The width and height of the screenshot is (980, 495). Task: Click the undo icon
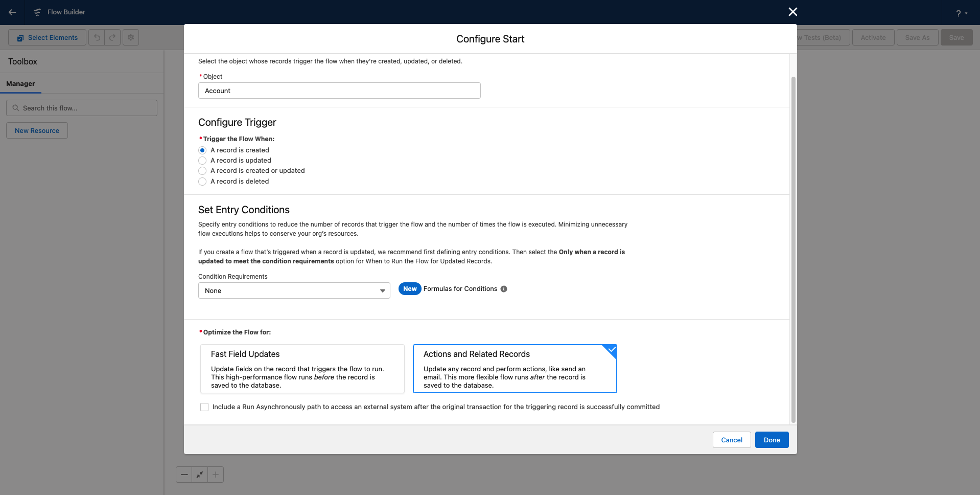pos(97,37)
